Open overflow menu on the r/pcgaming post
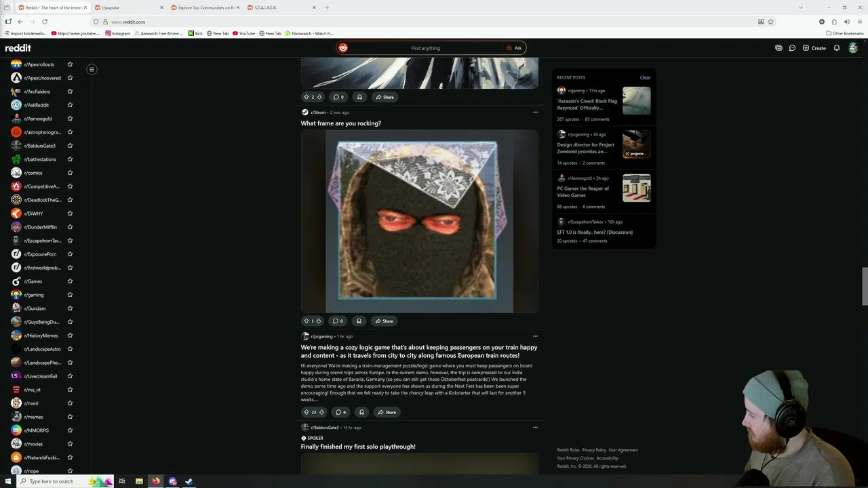The width and height of the screenshot is (868, 488). click(x=535, y=336)
